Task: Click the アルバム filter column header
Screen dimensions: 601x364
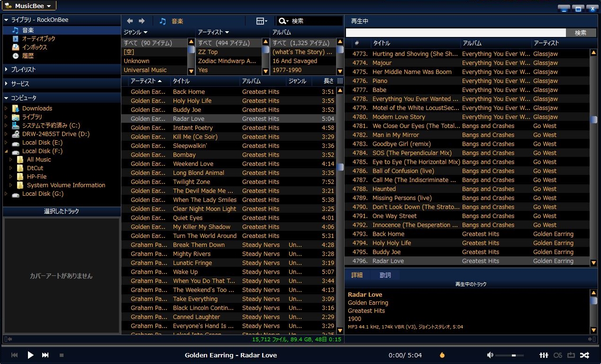Action: coord(282,32)
